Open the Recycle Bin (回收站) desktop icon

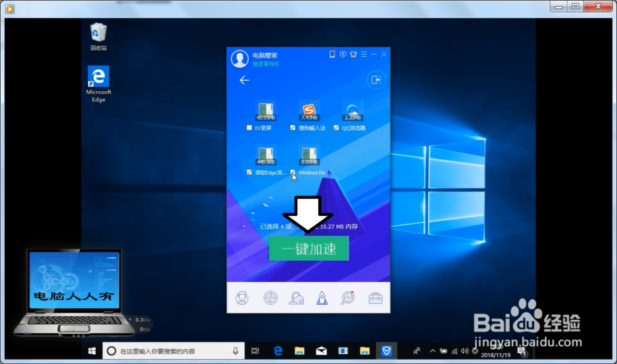click(x=98, y=37)
